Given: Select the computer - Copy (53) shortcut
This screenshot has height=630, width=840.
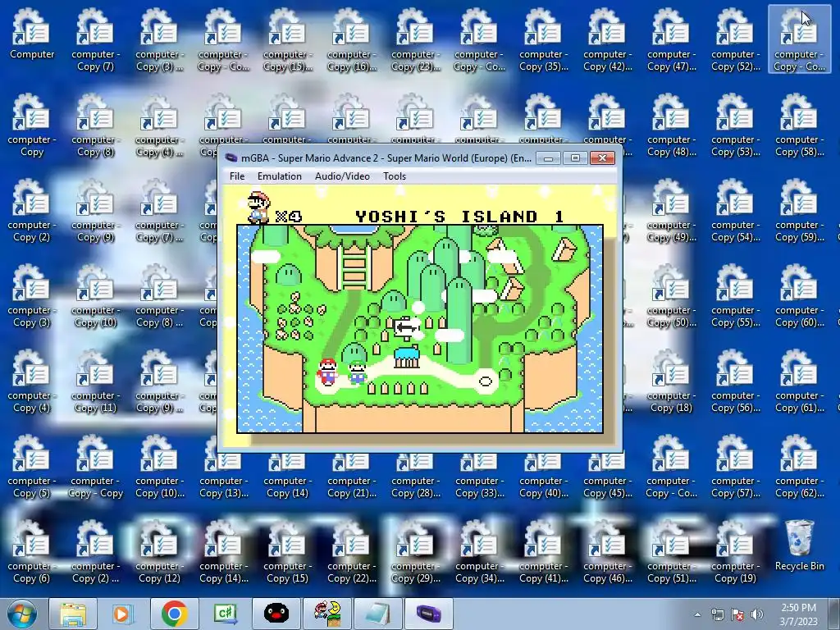Looking at the screenshot, I should tap(735, 125).
